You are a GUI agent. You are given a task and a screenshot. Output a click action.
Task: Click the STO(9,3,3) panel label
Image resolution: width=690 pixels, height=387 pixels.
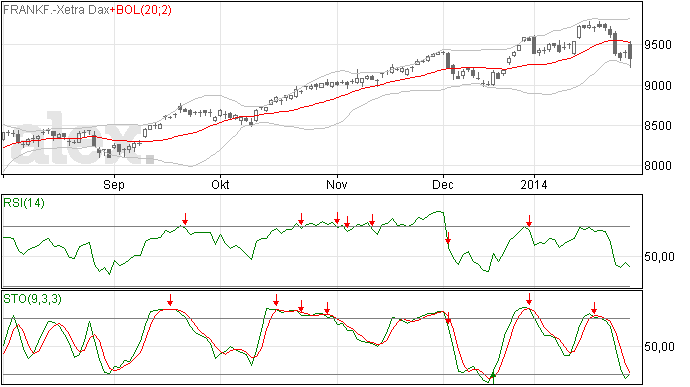33,299
